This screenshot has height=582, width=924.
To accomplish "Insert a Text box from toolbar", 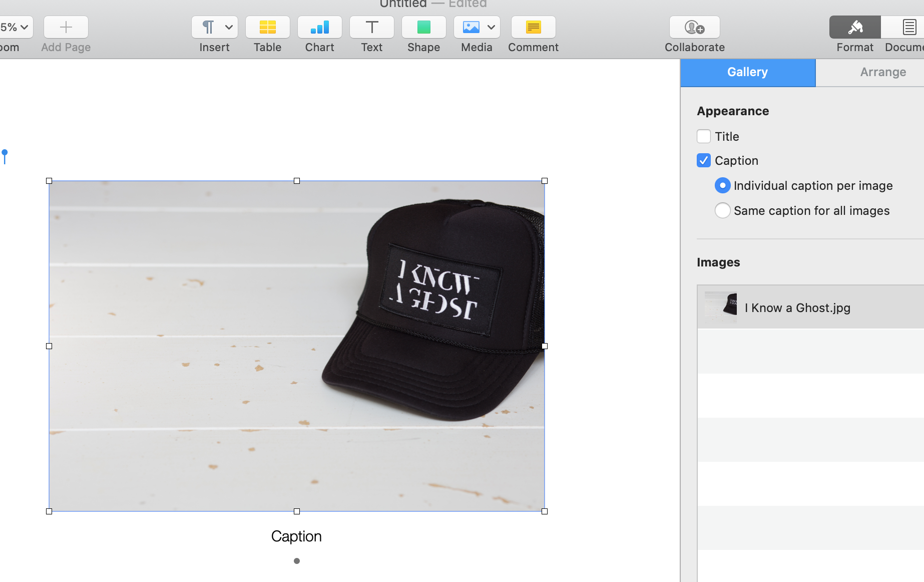I will click(371, 27).
